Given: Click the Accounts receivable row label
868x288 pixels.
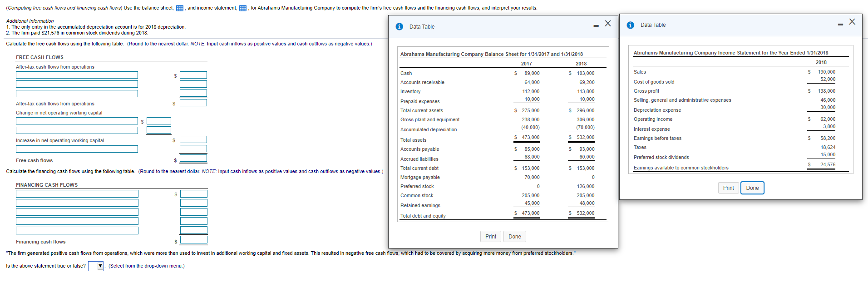Looking at the screenshot, I should (x=422, y=82).
